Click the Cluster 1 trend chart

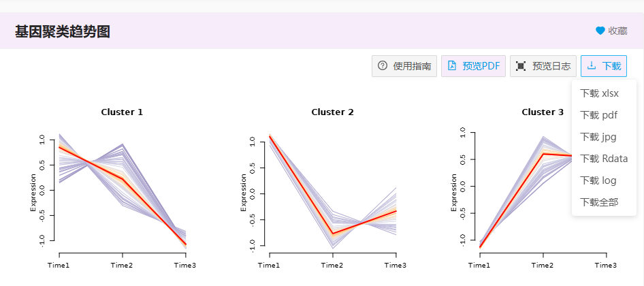coord(123,191)
